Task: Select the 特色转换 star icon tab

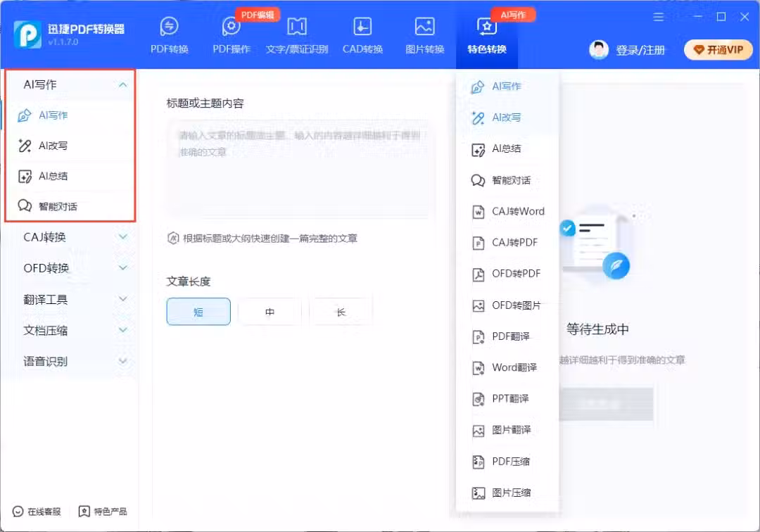Action: 487,27
